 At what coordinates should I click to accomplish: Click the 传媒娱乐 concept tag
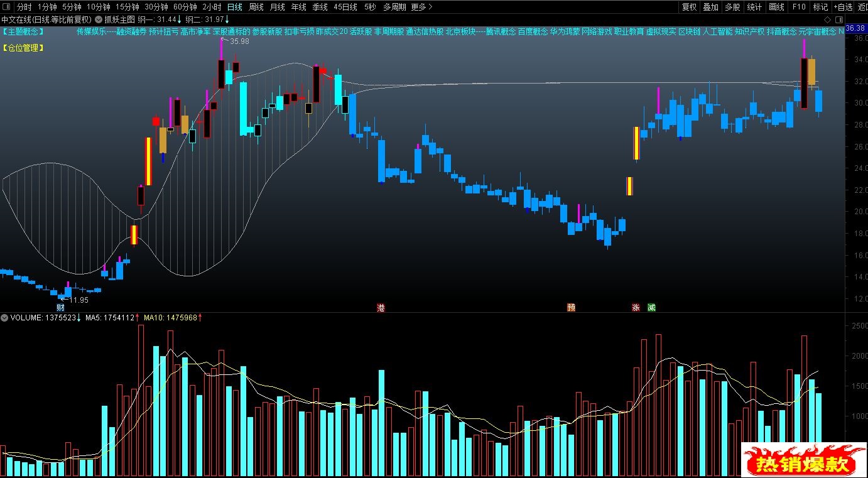[x=92, y=31]
